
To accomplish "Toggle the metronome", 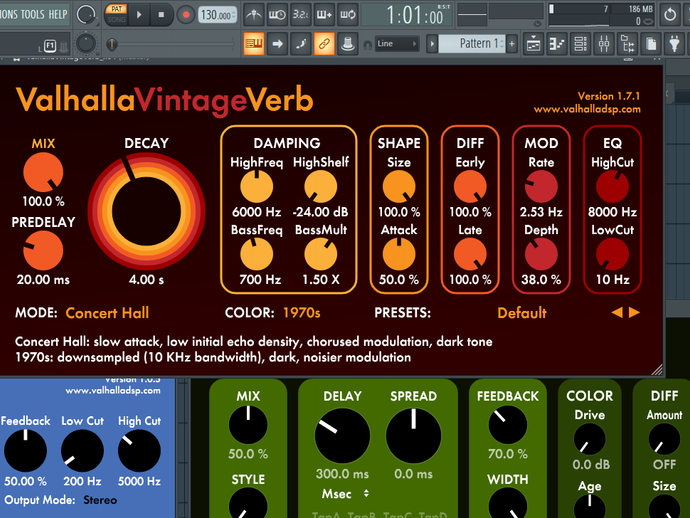I will [x=253, y=15].
